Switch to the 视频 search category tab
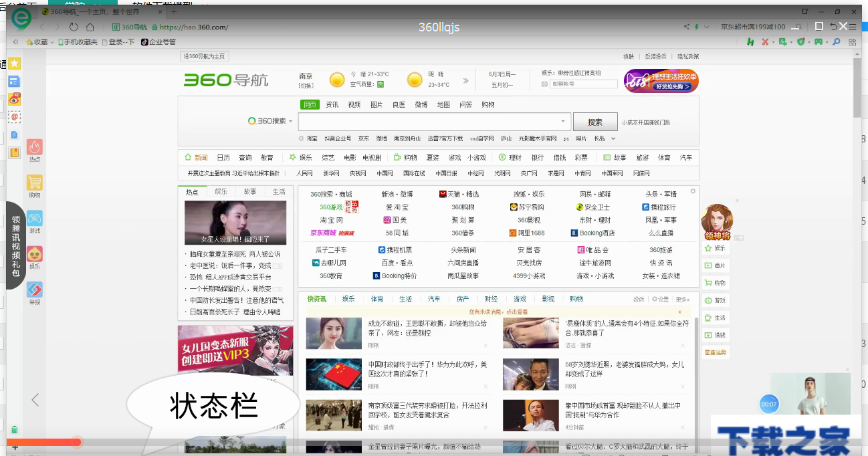 [x=353, y=105]
